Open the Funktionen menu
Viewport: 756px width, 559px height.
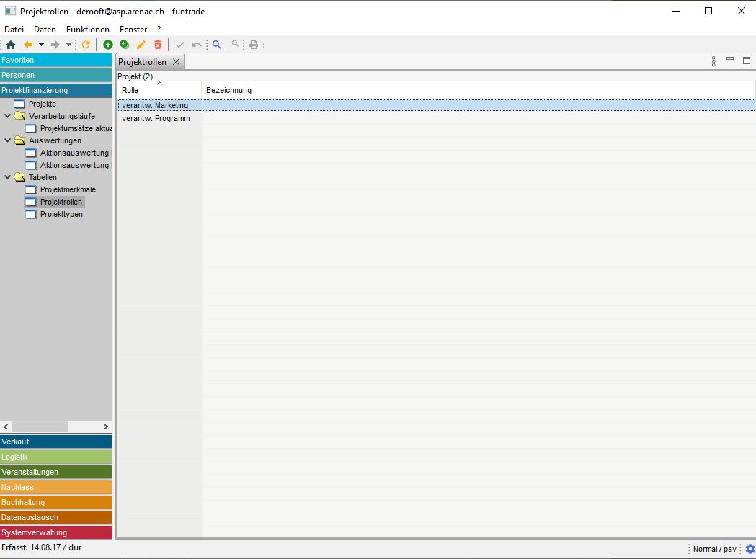tap(88, 30)
